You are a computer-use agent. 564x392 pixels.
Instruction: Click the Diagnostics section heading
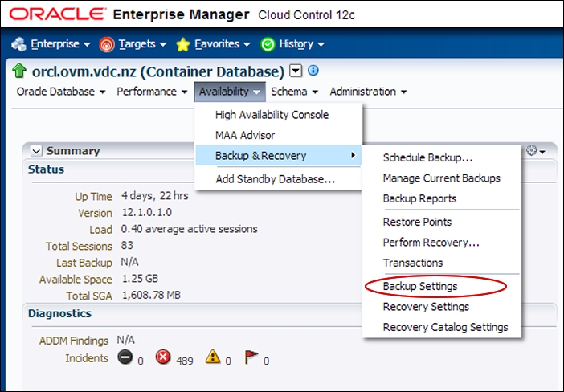[59, 313]
